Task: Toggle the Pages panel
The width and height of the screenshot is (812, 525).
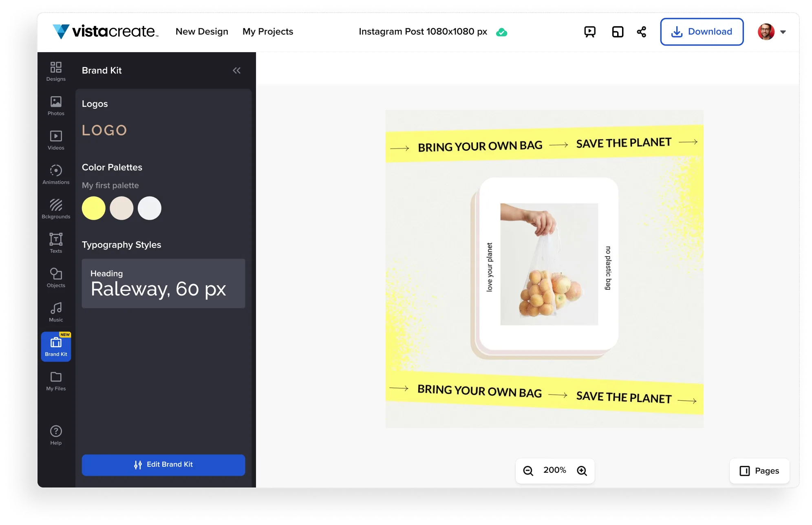Action: click(x=759, y=471)
